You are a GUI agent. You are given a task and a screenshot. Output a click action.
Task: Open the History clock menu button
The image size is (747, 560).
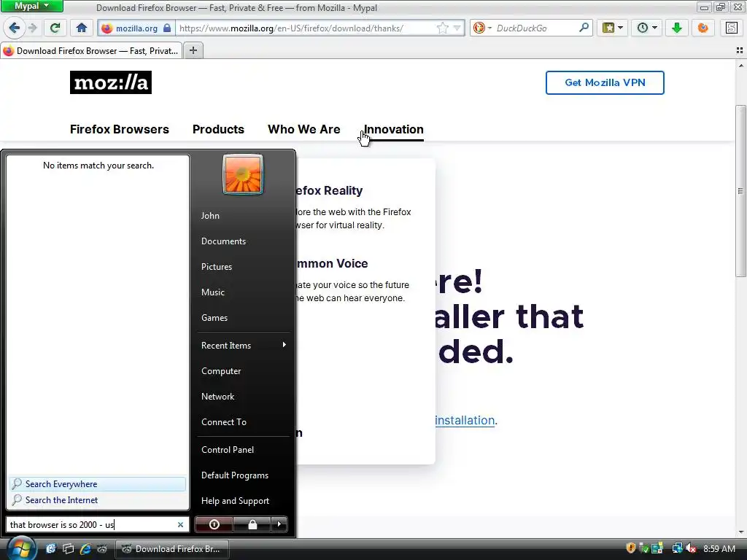click(x=646, y=28)
